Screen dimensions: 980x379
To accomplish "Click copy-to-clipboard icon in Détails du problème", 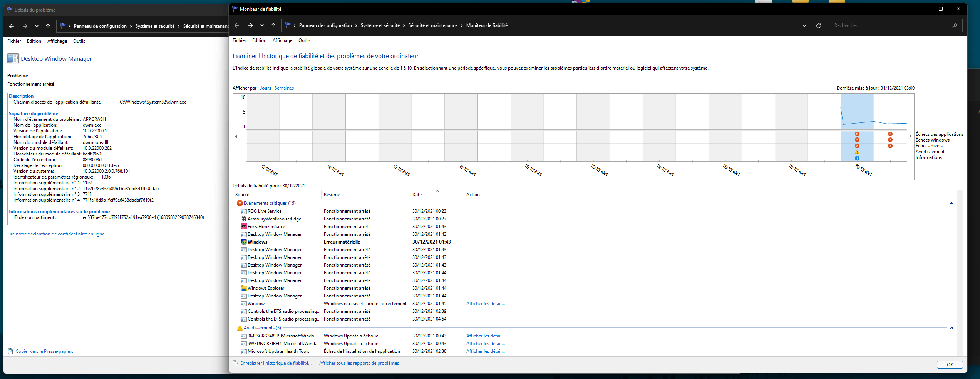I will coord(11,351).
